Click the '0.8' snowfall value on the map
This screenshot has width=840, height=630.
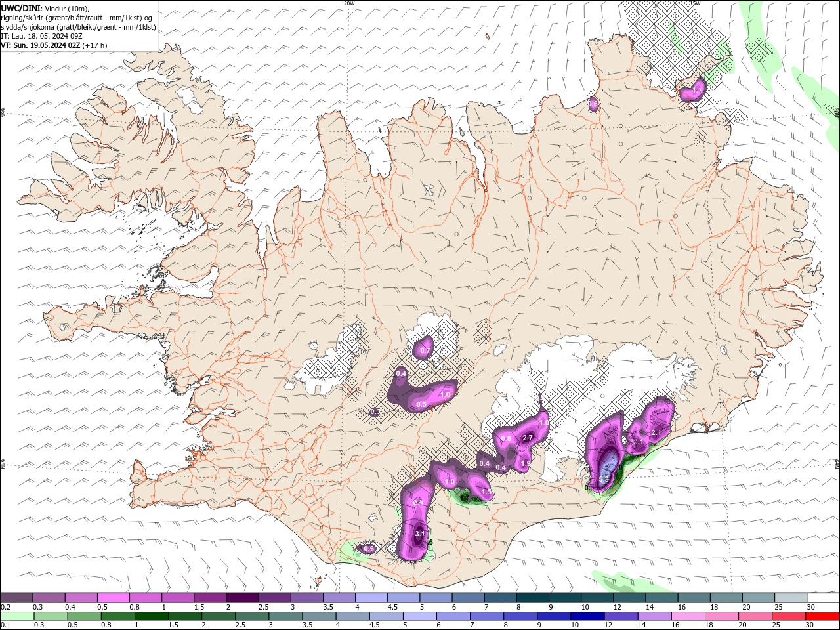click(506, 438)
